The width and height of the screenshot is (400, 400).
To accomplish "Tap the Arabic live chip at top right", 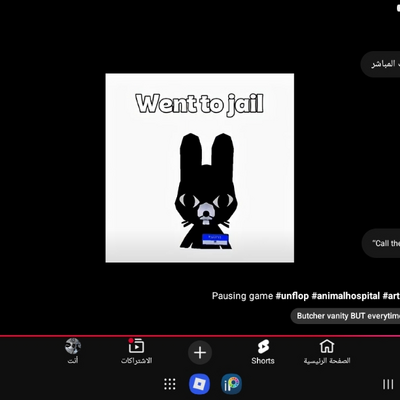I will [x=380, y=64].
